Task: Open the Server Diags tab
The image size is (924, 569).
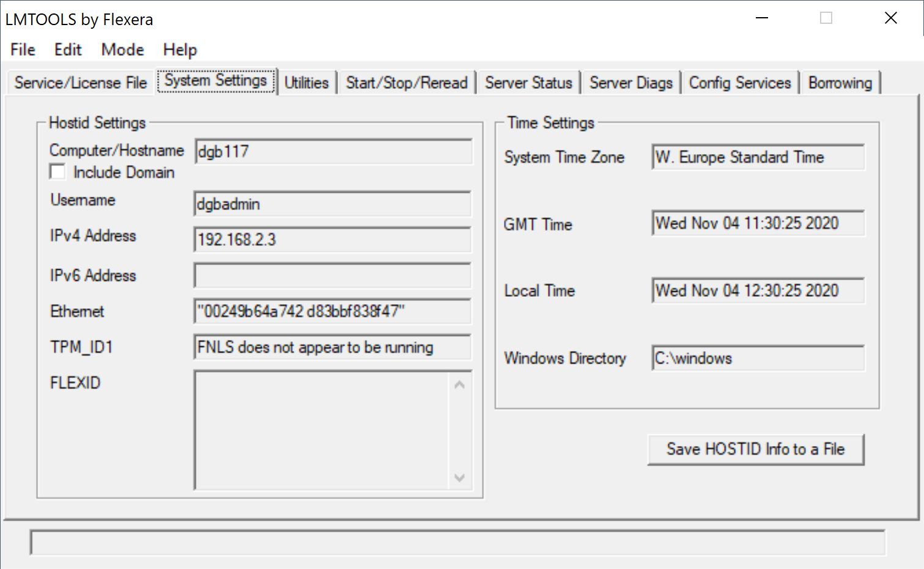Action: tap(631, 83)
